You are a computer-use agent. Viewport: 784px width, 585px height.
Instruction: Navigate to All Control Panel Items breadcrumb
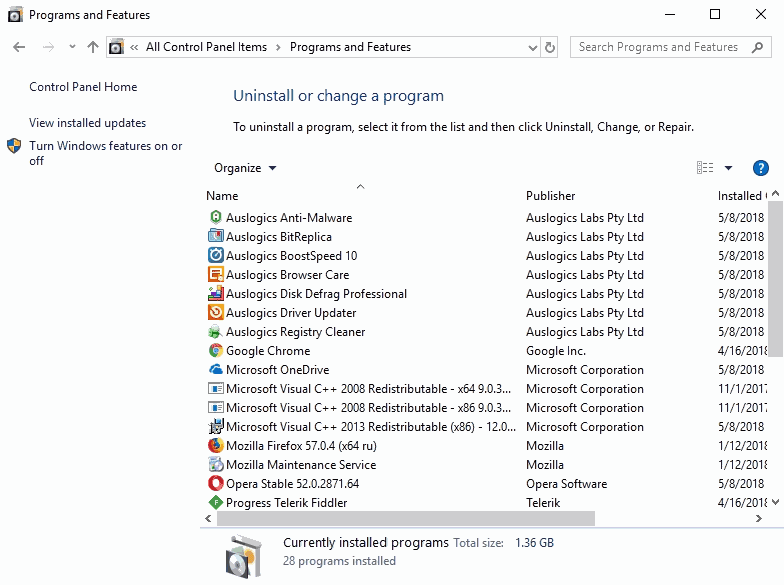tap(206, 47)
